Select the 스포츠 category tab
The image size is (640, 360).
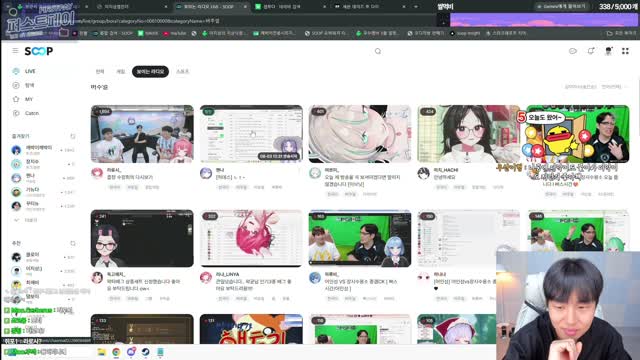182,71
